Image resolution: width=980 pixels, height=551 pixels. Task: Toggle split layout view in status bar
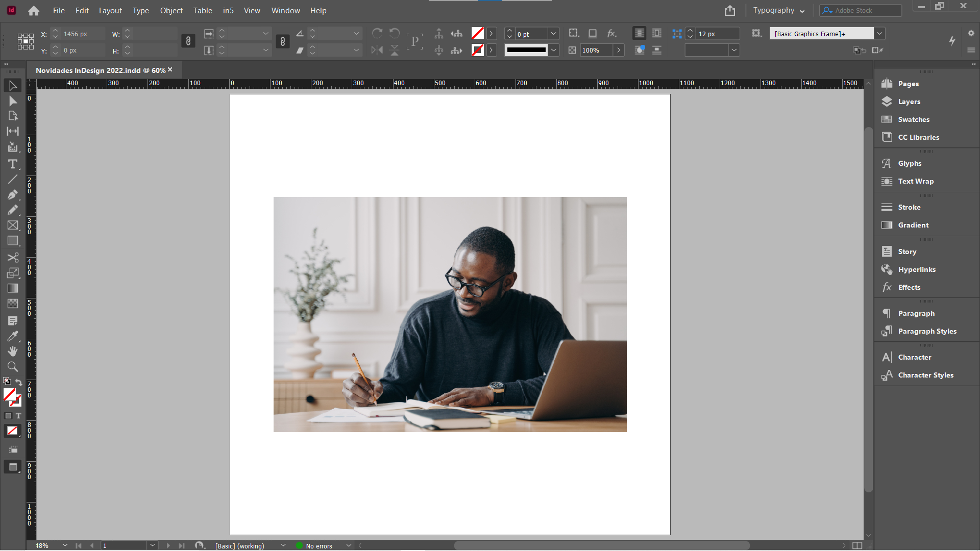point(857,545)
